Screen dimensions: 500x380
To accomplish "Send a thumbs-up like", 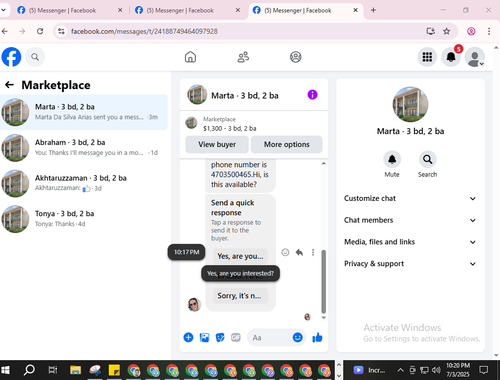I will point(317,338).
